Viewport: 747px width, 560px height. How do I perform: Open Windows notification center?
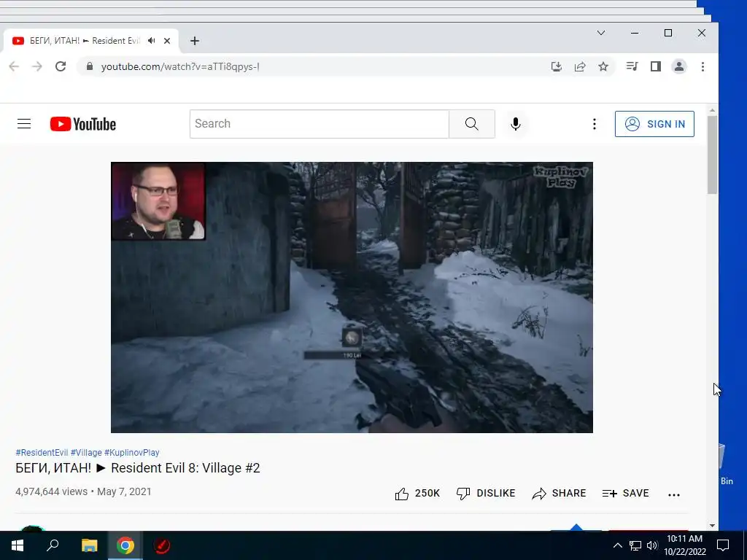tap(723, 545)
